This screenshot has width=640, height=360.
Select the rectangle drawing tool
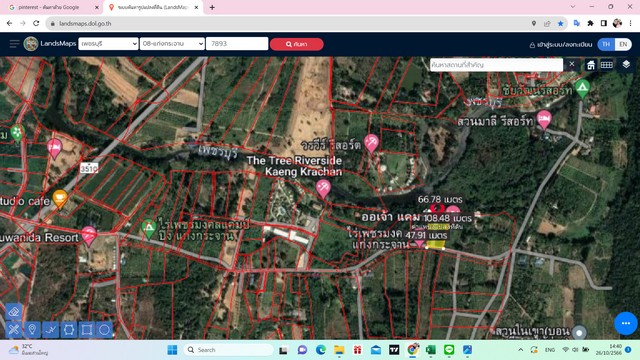coord(87,329)
